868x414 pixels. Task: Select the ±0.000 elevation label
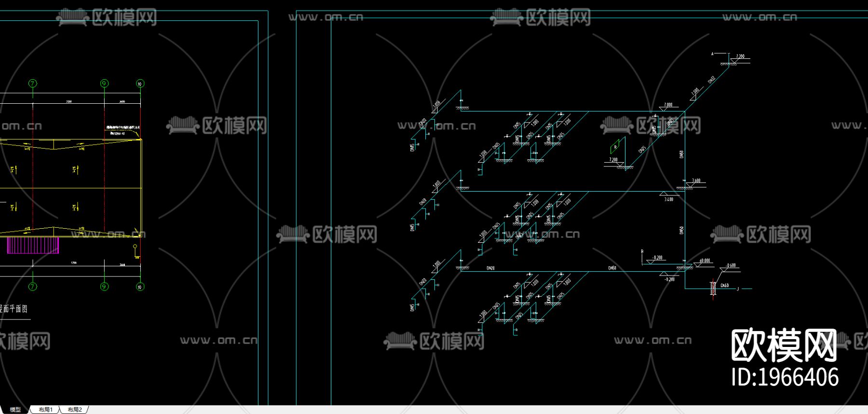point(705,261)
